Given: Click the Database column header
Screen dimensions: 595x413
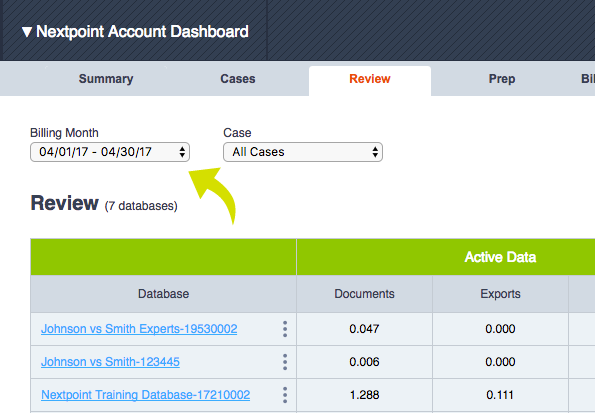Looking at the screenshot, I should (164, 294).
